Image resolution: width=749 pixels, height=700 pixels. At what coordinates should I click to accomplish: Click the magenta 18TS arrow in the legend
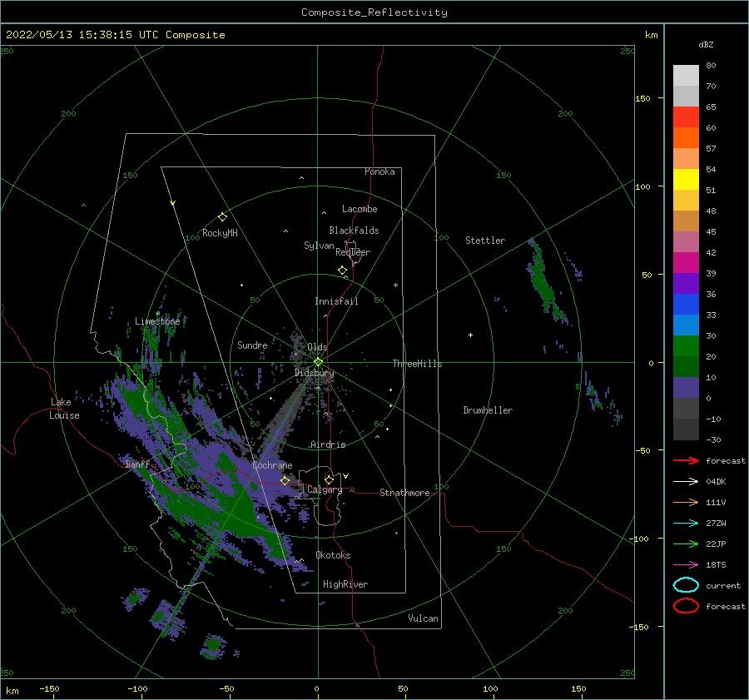pos(686,565)
